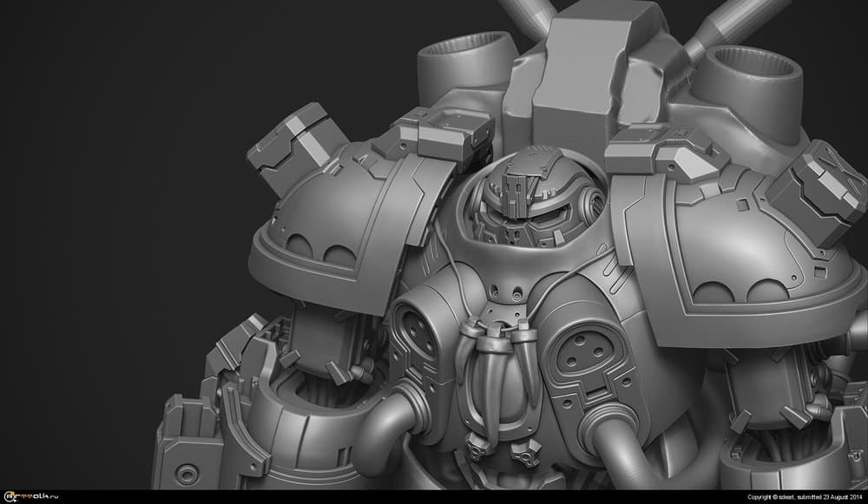Click the artist name "sdeart" in copyright text
868x504 pixels.
pyautogui.click(x=784, y=497)
